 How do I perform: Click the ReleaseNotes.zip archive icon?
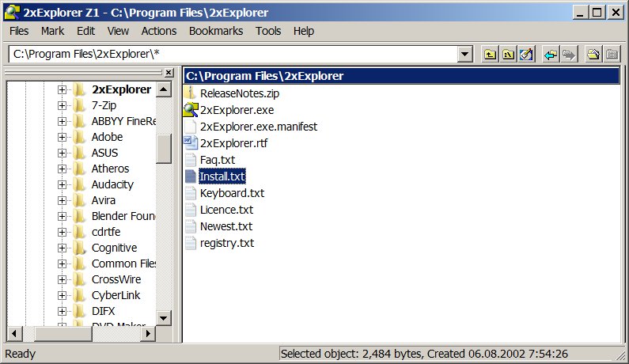click(x=191, y=93)
